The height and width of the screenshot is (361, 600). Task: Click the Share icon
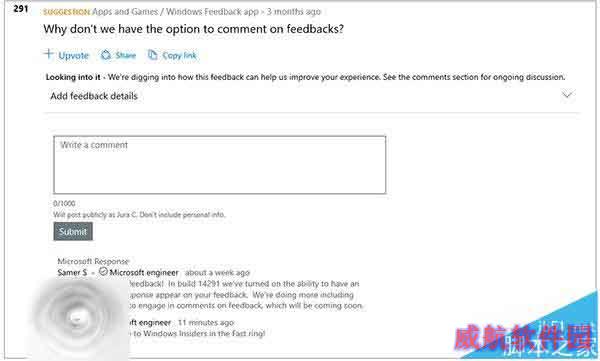106,55
